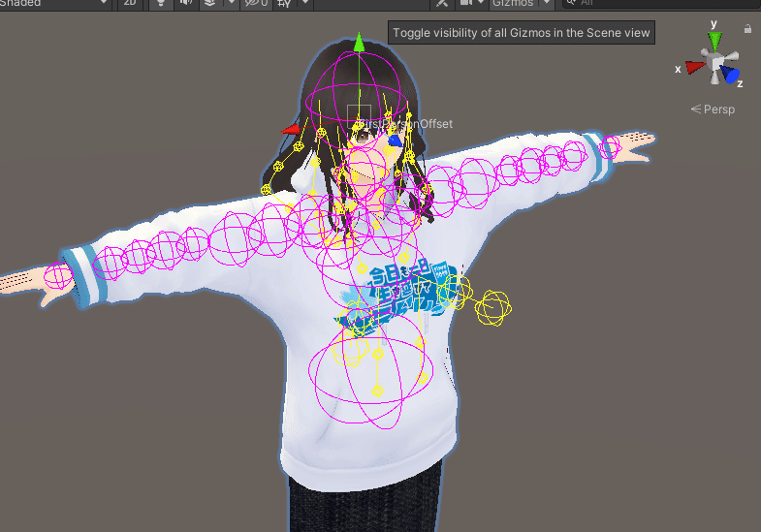
Task: Toggle hidden objects visibility with the crossed-eye icon
Action: [x=256, y=3]
